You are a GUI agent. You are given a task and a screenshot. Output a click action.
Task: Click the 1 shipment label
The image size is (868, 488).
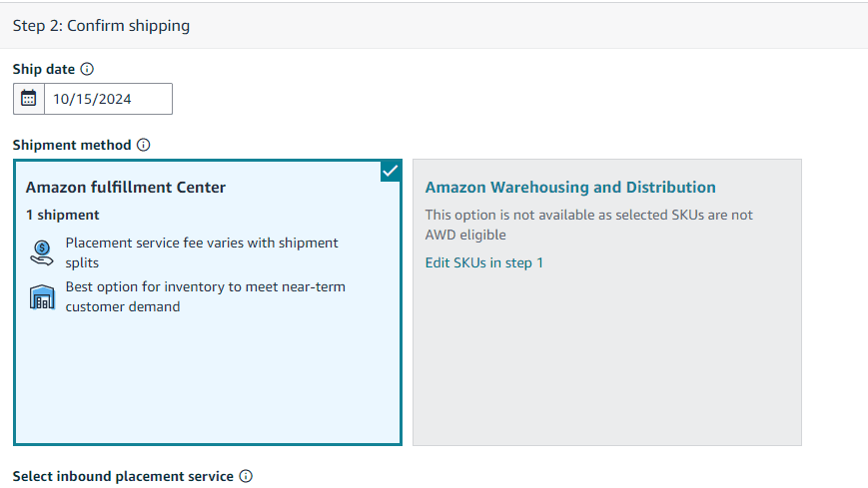[x=63, y=215]
